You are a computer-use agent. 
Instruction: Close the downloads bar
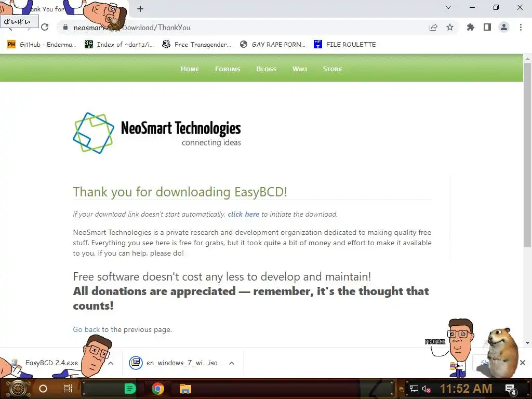pos(523,363)
